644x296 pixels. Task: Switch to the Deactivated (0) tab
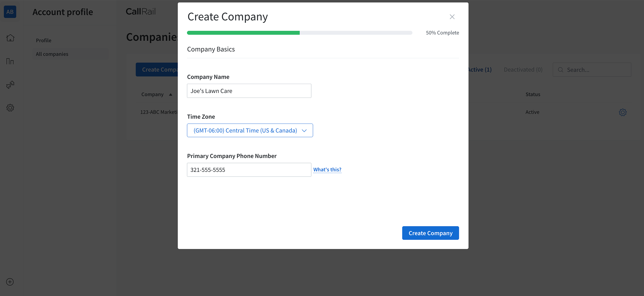[x=523, y=69]
